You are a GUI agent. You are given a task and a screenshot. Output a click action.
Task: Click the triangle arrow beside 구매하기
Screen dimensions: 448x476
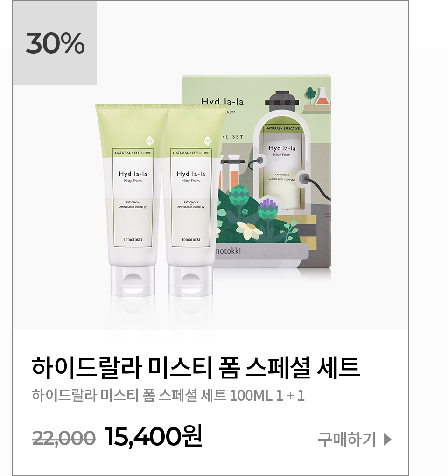[388, 439]
